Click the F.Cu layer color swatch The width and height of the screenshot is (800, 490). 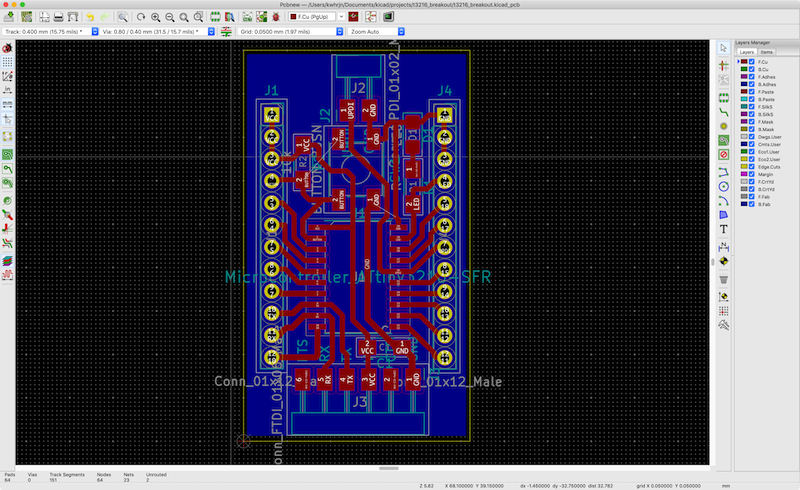744,62
